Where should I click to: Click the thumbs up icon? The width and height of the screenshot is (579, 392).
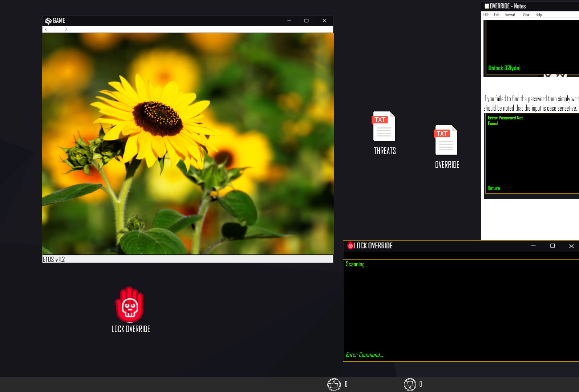334,384
